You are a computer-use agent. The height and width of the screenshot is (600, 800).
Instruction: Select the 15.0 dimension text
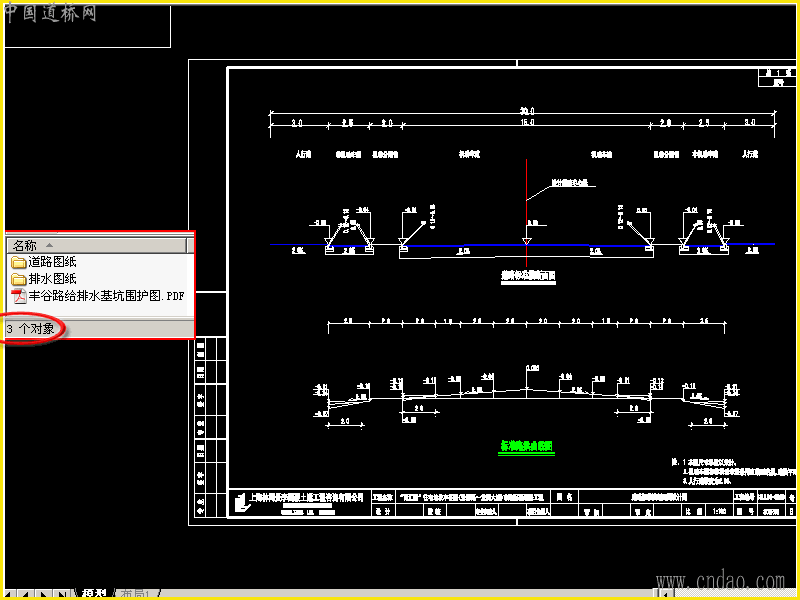[527, 122]
